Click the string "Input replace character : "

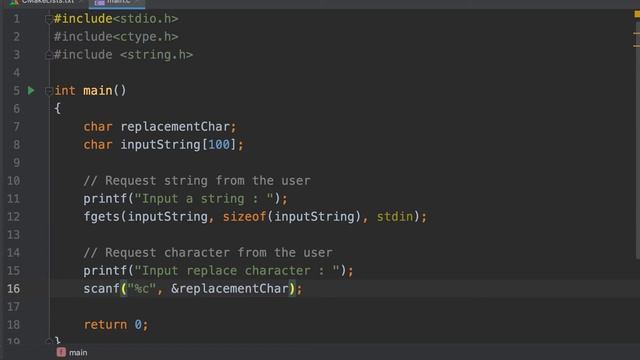(237, 270)
